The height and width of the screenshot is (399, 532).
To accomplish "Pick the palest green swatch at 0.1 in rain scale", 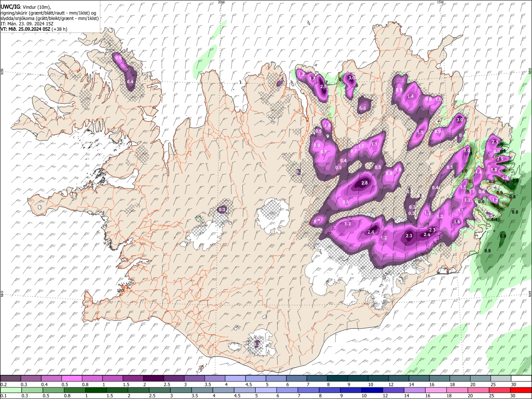I will 11,390.
